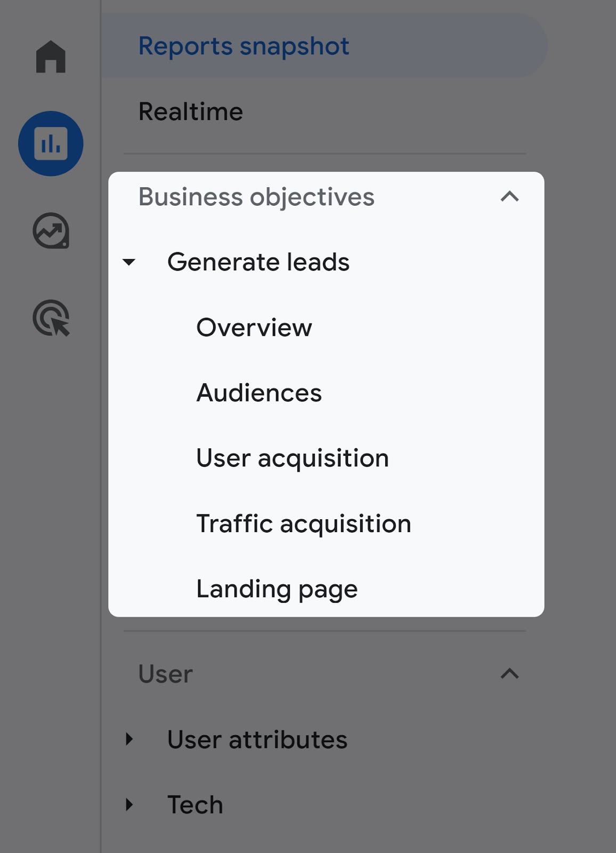Collapse the Generate leads triangle
This screenshot has height=853, width=616.
(129, 262)
